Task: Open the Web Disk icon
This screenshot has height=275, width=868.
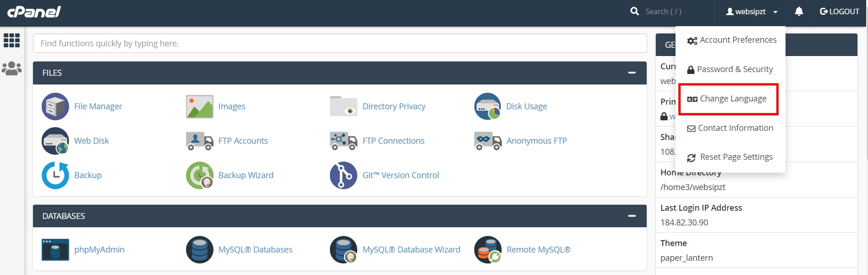Action: 55,141
